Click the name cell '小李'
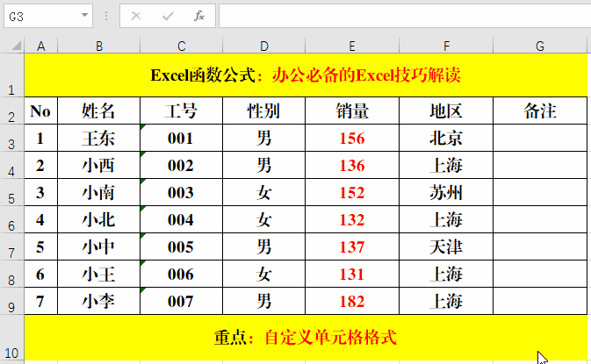Viewport: 591px width, 364px height. [98, 301]
